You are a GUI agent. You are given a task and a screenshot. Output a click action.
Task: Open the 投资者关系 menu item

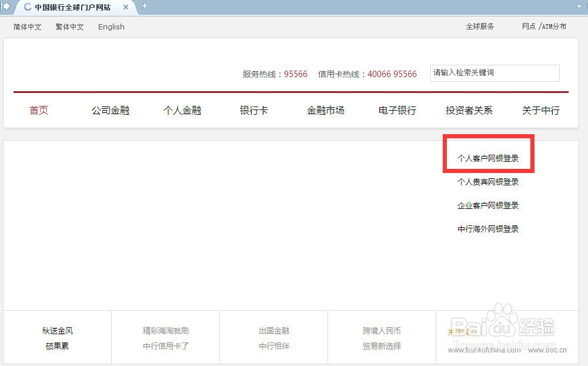(469, 111)
